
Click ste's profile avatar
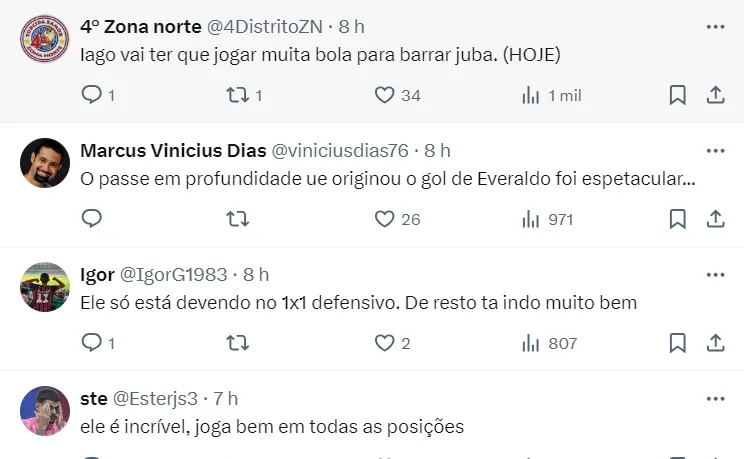[x=45, y=411]
